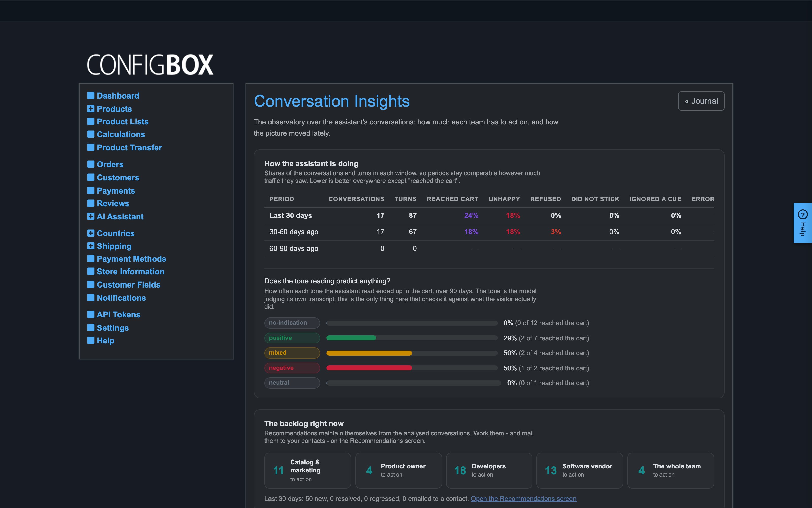Image resolution: width=812 pixels, height=508 pixels.
Task: Click the neutral tone badge
Action: [292, 383]
